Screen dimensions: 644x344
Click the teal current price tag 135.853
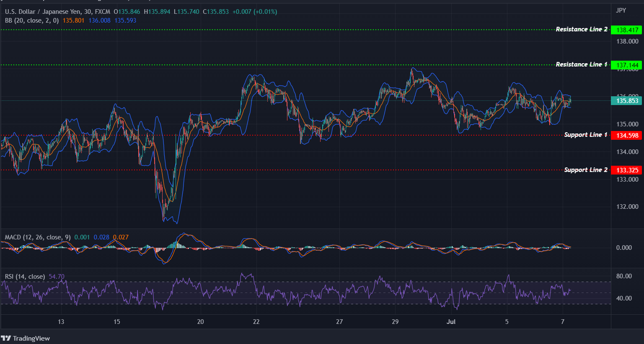coord(626,101)
